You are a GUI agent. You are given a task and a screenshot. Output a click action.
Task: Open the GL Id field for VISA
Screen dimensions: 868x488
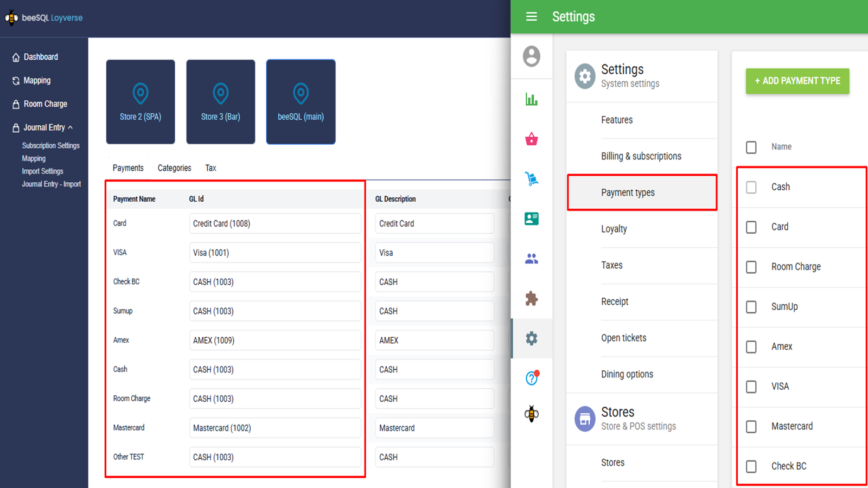click(x=275, y=253)
